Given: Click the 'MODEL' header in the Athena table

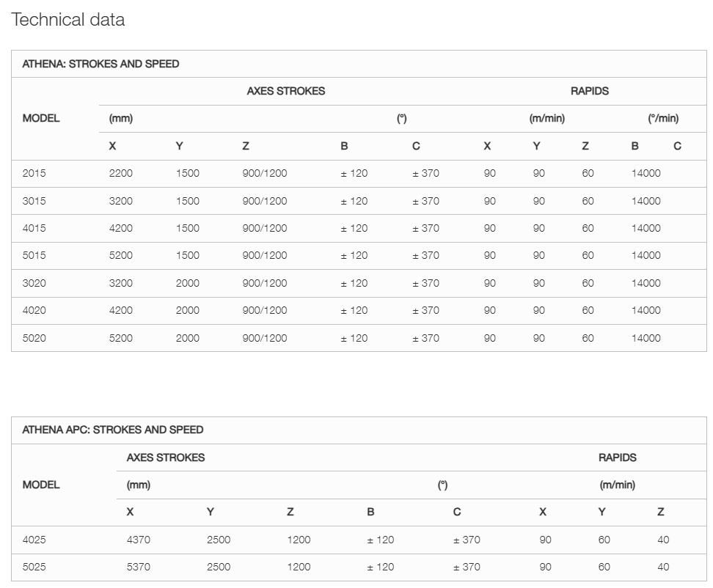Looking at the screenshot, I should [x=41, y=118].
